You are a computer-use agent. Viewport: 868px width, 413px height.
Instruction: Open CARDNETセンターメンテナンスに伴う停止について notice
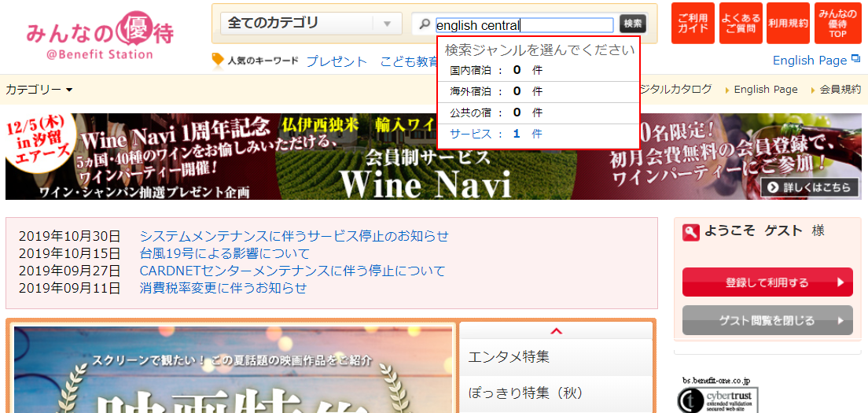click(x=292, y=271)
